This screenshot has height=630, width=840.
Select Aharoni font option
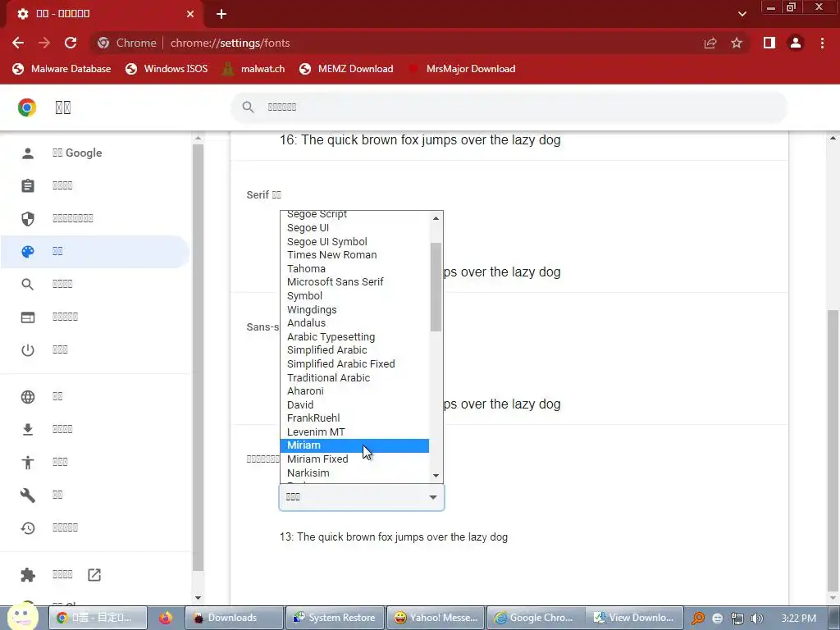click(354, 391)
